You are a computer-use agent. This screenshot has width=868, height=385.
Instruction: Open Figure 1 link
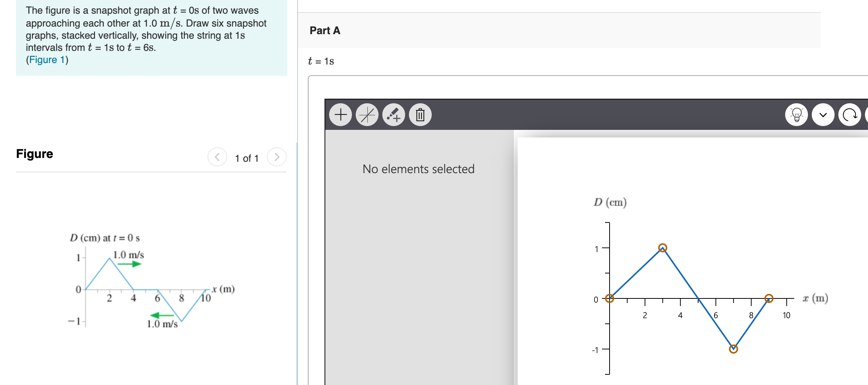coord(46,59)
